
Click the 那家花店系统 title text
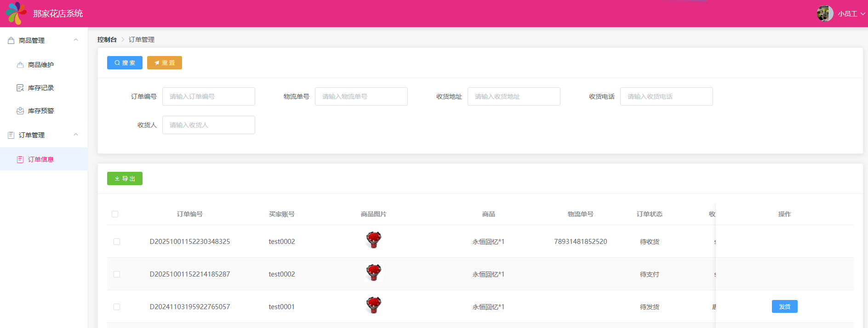58,14
